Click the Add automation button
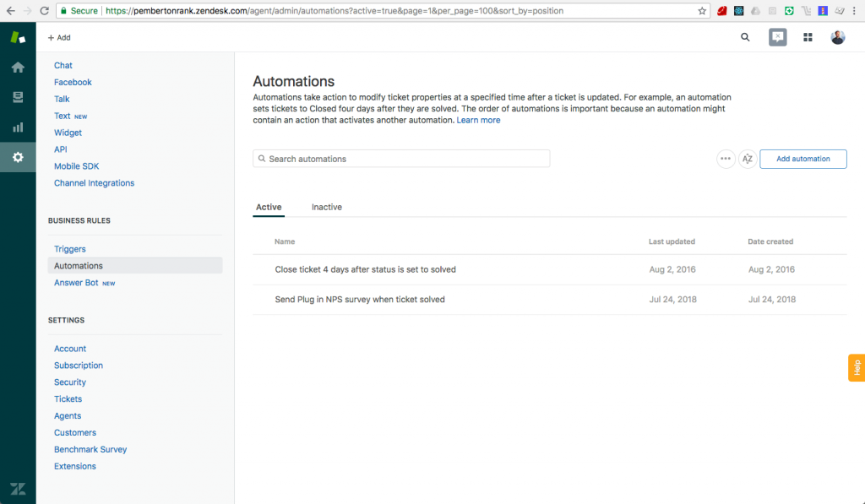This screenshot has height=504, width=865. (802, 159)
